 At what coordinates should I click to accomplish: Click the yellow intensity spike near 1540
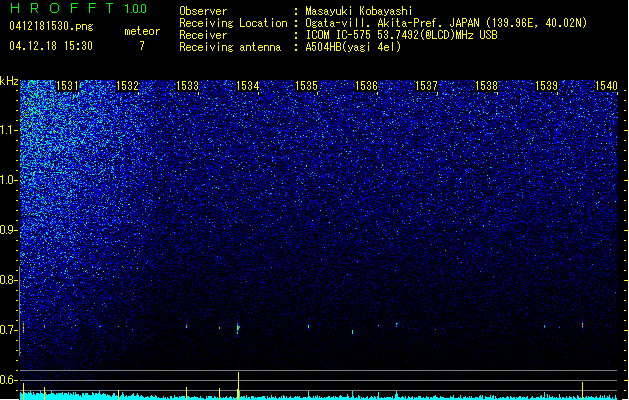point(582,390)
